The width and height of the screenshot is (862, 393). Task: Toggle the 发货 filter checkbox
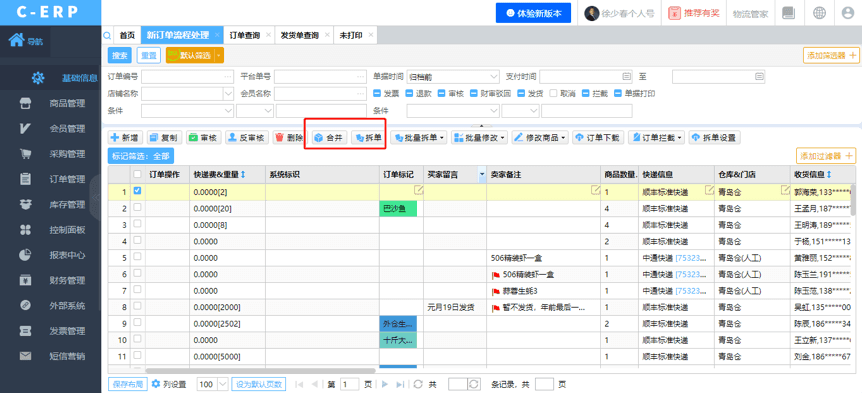(521, 93)
